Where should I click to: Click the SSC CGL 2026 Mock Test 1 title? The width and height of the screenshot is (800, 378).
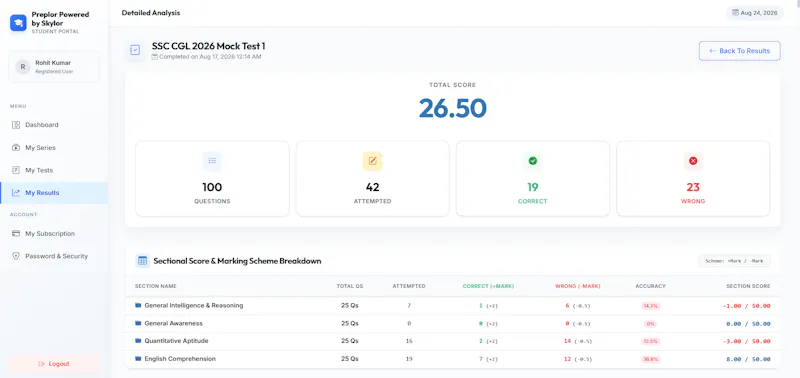pyautogui.click(x=209, y=46)
